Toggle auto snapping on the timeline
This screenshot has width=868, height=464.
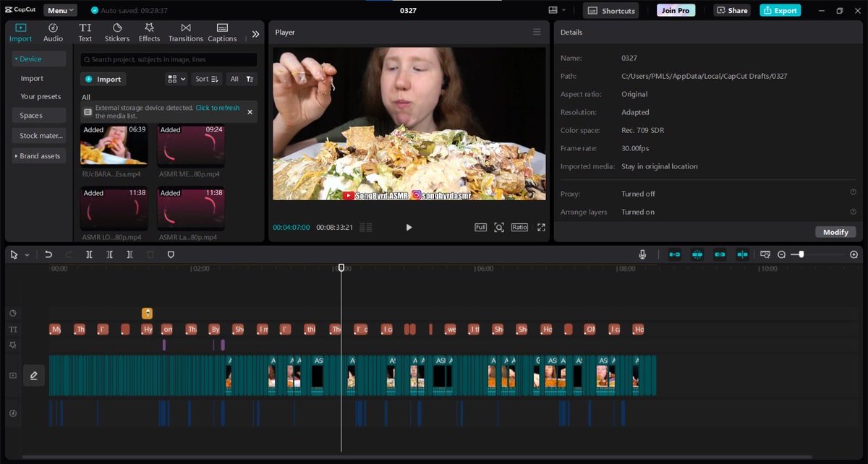697,254
